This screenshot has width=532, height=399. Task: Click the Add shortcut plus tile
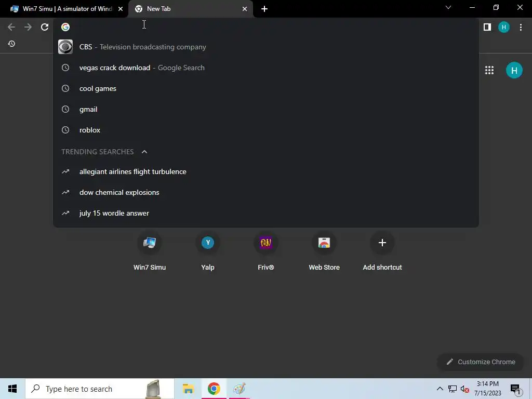382,243
